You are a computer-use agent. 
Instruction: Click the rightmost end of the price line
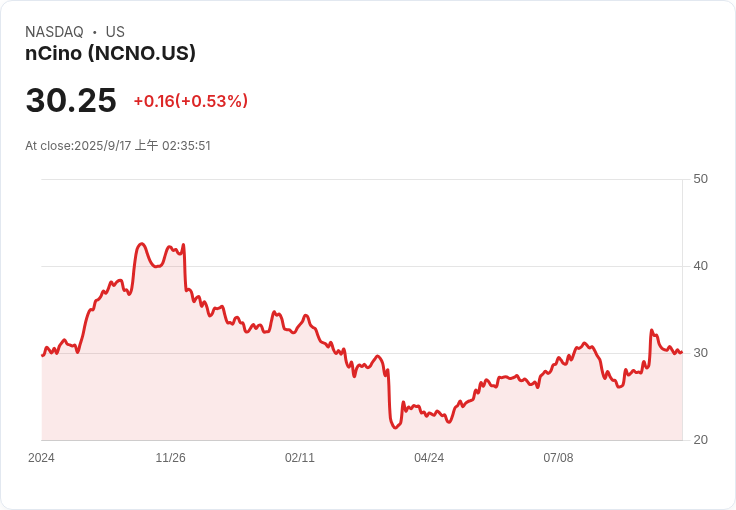click(x=681, y=352)
